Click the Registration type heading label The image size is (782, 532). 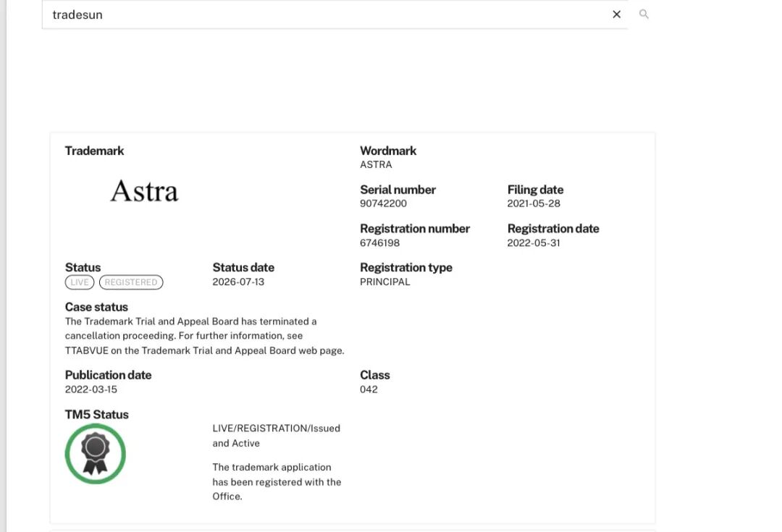[x=406, y=267]
